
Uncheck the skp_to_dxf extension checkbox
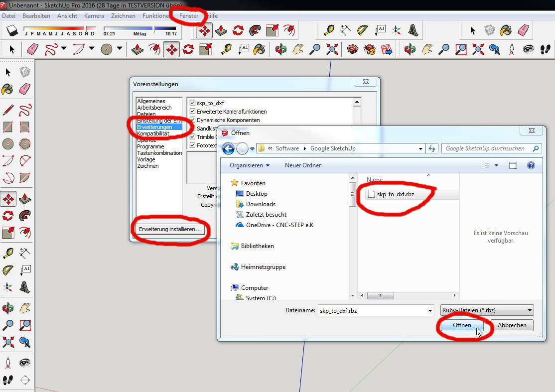(x=192, y=103)
